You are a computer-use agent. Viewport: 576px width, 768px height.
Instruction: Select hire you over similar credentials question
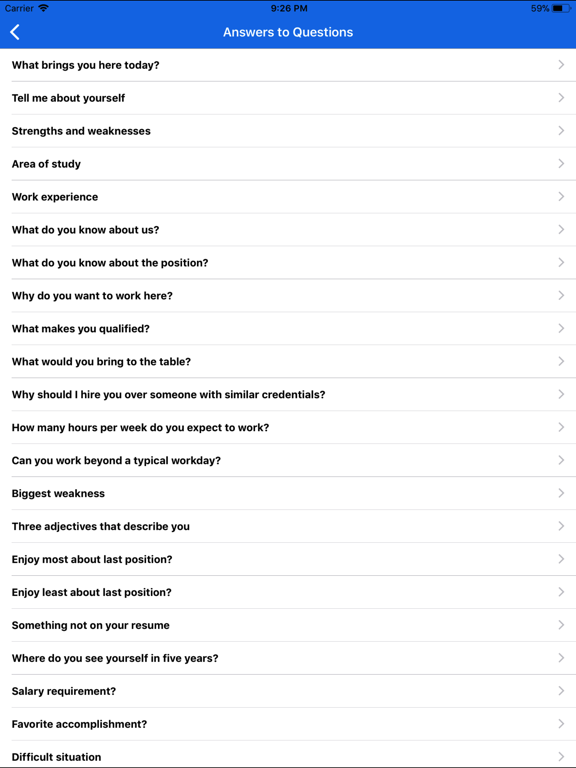288,394
